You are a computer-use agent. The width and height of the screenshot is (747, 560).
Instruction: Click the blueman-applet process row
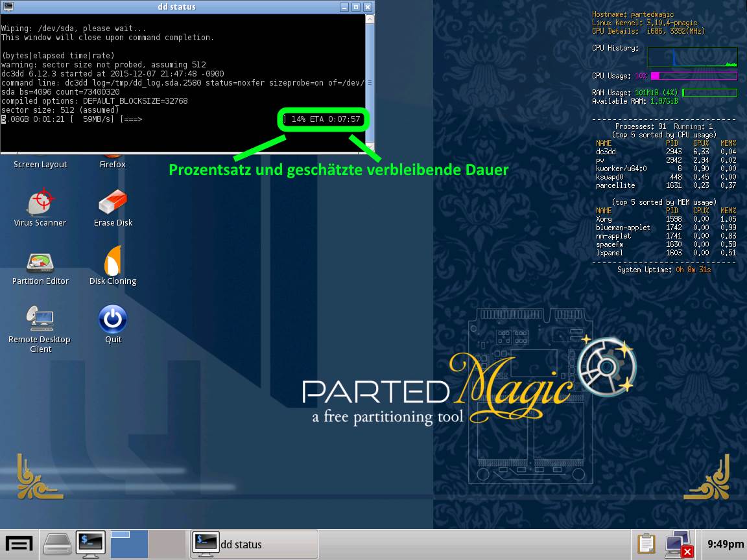(x=665, y=227)
